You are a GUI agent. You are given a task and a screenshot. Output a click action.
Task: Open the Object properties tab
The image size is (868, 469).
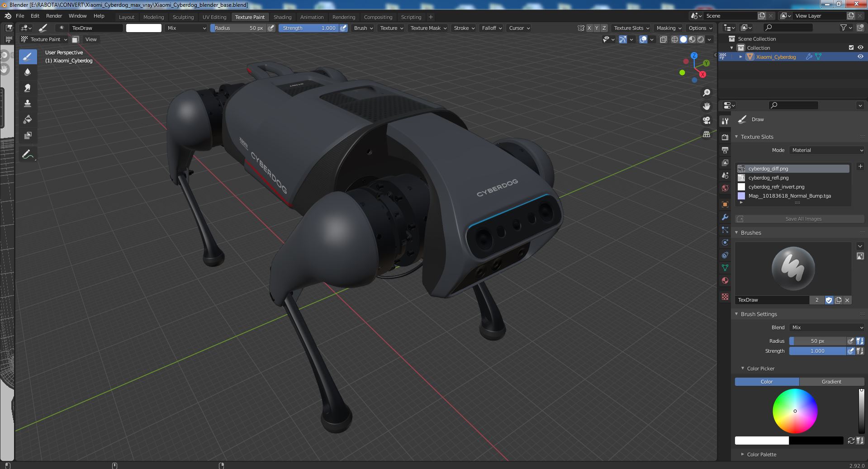click(725, 204)
